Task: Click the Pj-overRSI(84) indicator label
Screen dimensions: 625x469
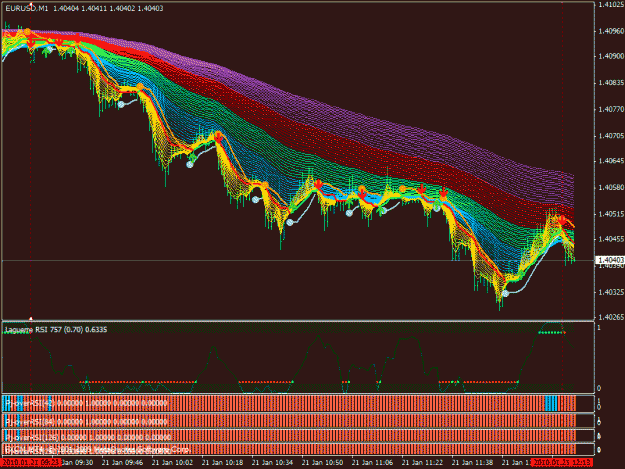Action: point(86,422)
